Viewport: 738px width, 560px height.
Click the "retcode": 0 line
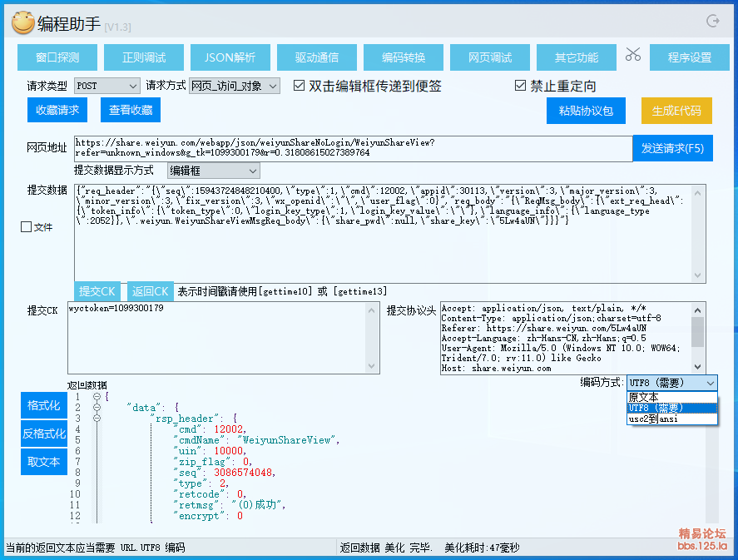(210, 494)
